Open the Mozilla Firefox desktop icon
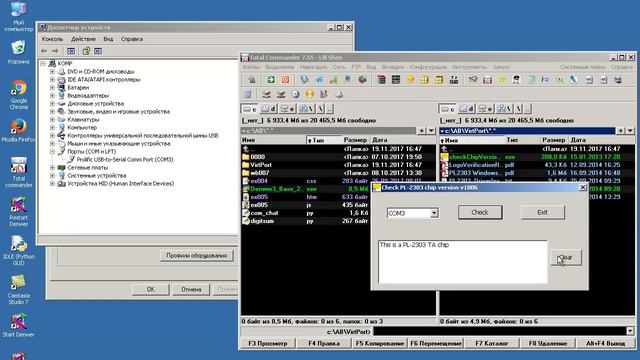The width and height of the screenshot is (640, 360). tap(18, 131)
